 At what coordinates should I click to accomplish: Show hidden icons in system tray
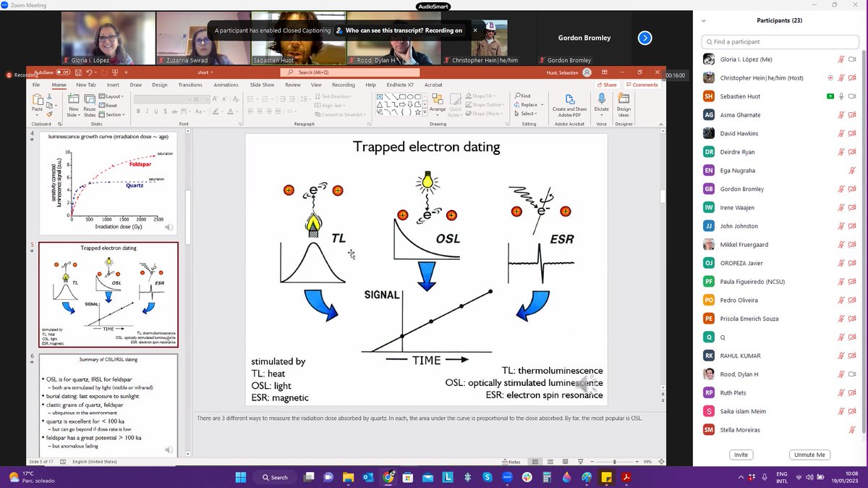741,477
